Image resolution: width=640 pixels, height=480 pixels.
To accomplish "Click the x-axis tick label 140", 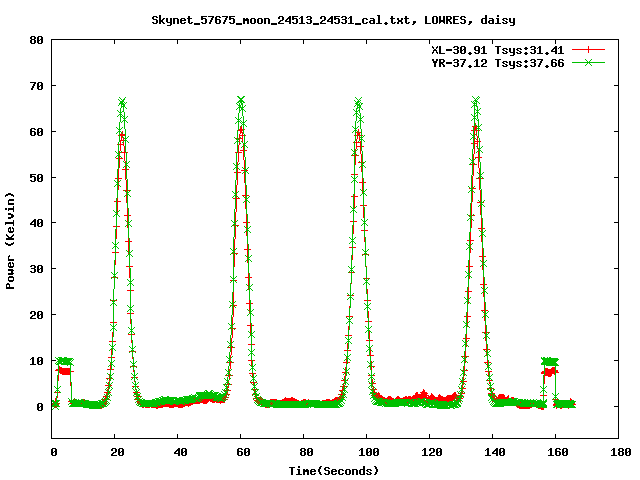I will click(x=495, y=452).
